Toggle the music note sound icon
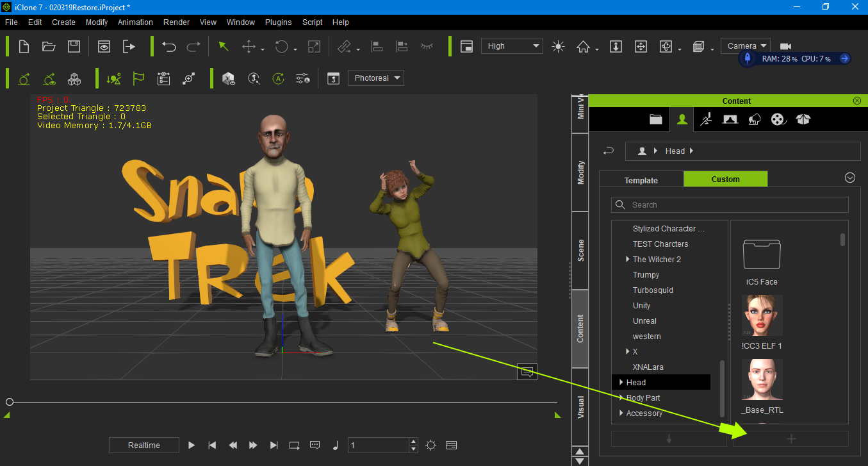The image size is (868, 466). click(335, 445)
